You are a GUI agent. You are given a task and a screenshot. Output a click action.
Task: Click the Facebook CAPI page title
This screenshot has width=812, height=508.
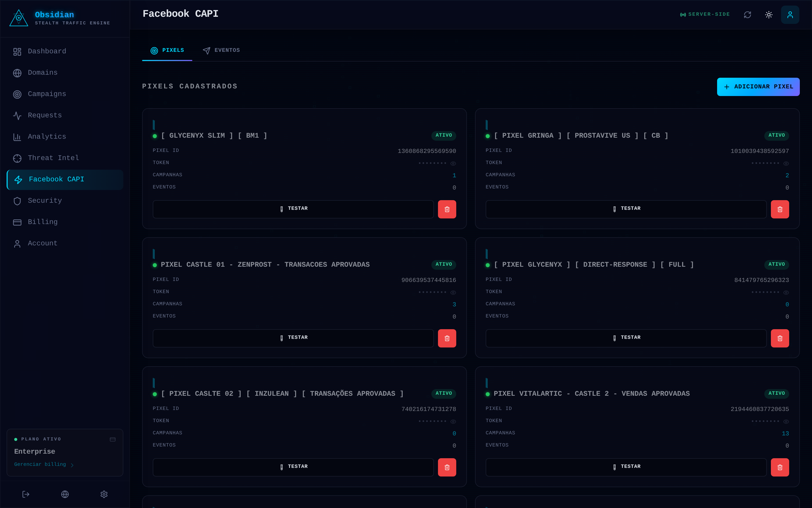pyautogui.click(x=180, y=14)
